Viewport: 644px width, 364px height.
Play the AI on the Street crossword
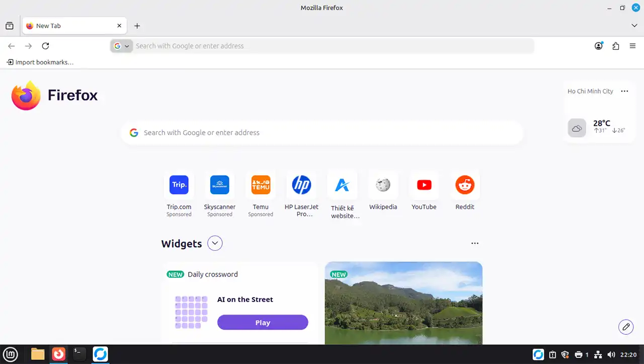263,322
